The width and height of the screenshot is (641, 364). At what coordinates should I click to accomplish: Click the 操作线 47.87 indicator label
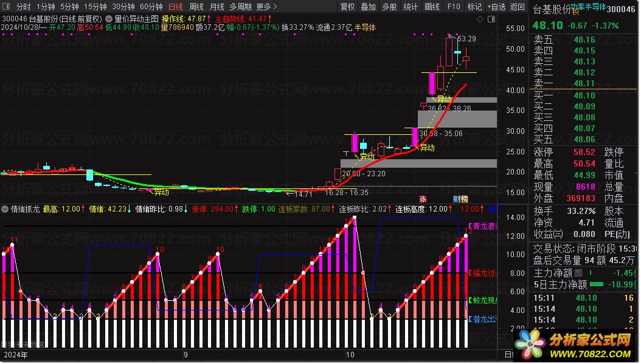[x=187, y=19]
